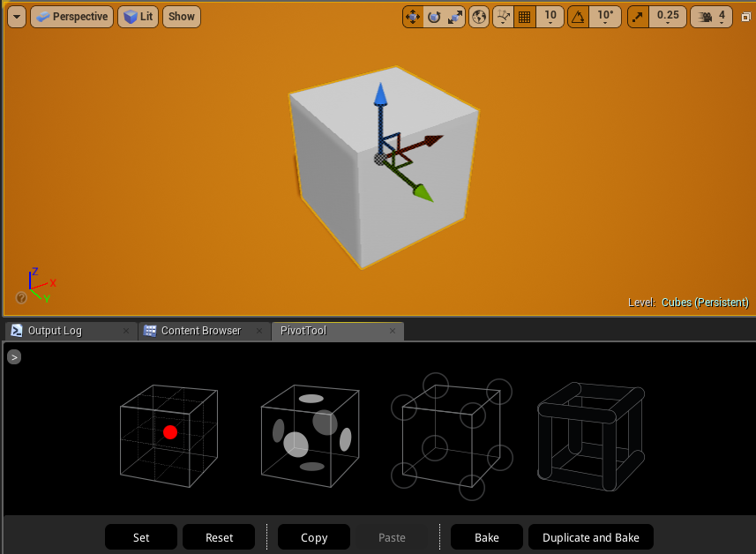The width and height of the screenshot is (756, 554).
Task: Select the Translate tool in the viewport toolbar
Action: (x=412, y=16)
